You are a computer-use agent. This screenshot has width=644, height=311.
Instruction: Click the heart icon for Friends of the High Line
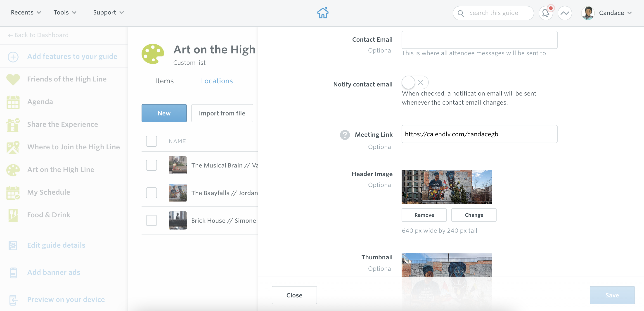(13, 79)
